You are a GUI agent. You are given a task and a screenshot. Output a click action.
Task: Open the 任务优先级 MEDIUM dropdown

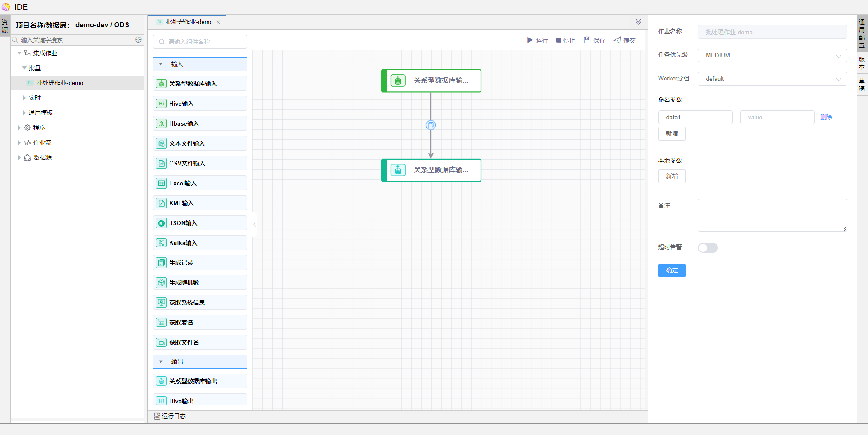(x=772, y=56)
